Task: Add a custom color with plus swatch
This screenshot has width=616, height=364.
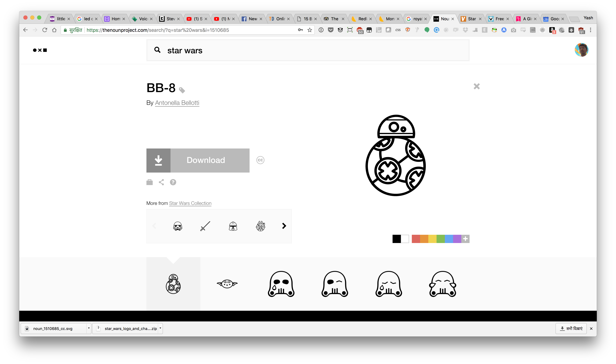Action: pos(465,239)
